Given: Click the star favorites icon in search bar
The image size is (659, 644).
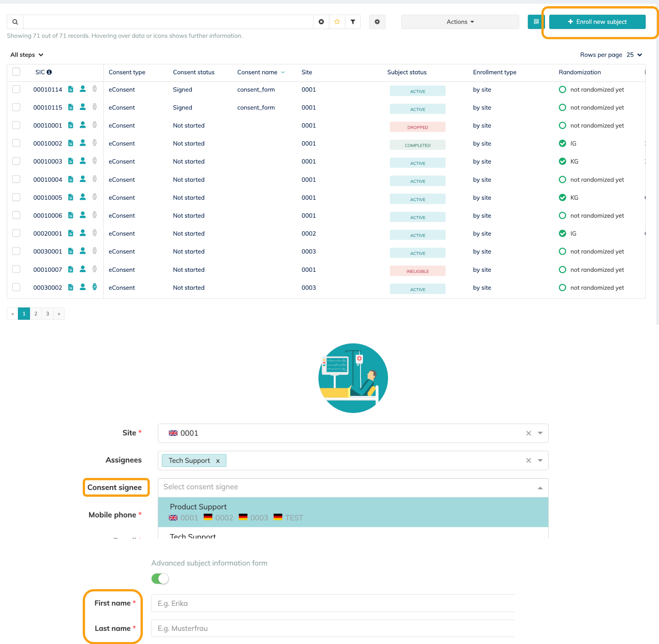Looking at the screenshot, I should point(337,22).
